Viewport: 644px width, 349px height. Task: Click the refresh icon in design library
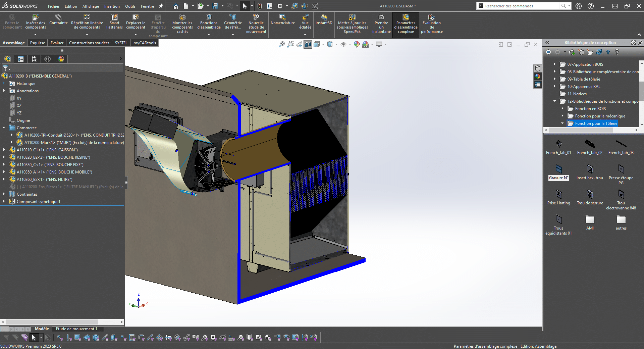click(x=599, y=52)
